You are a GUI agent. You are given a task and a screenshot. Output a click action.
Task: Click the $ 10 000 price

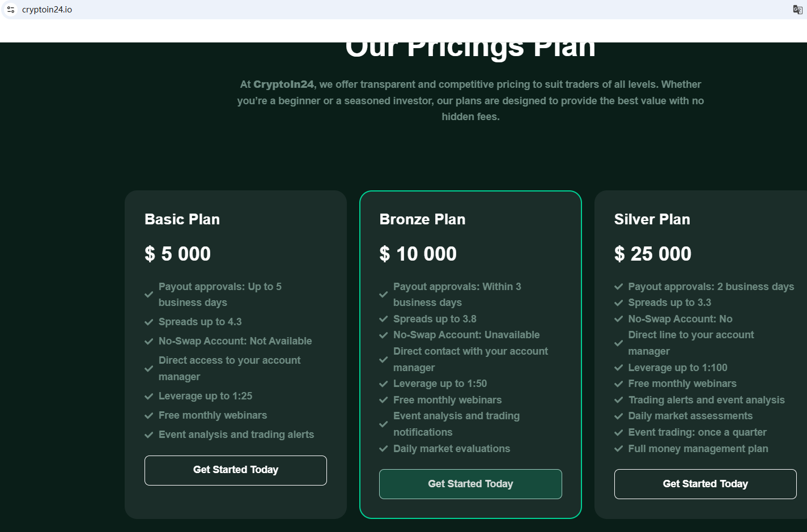pyautogui.click(x=418, y=254)
